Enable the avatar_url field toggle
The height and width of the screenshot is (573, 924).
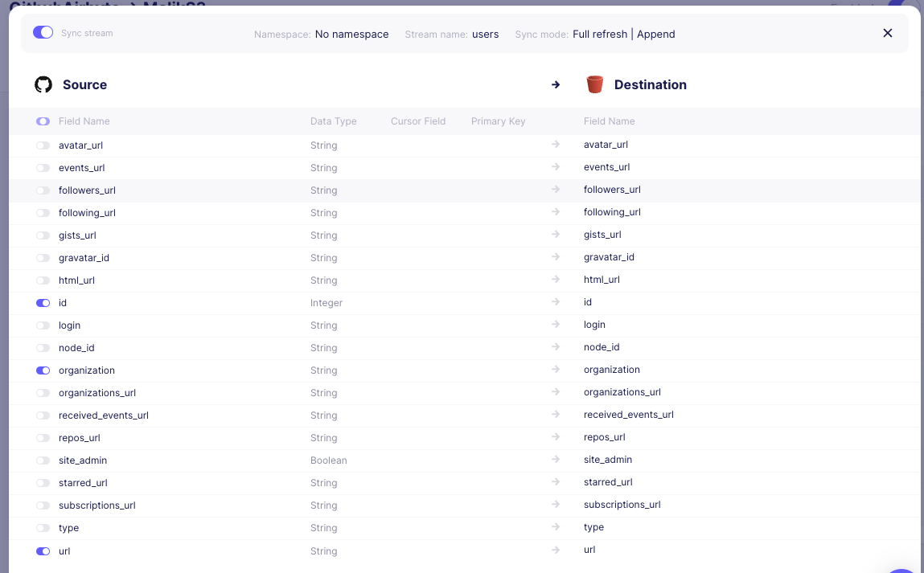tap(43, 145)
